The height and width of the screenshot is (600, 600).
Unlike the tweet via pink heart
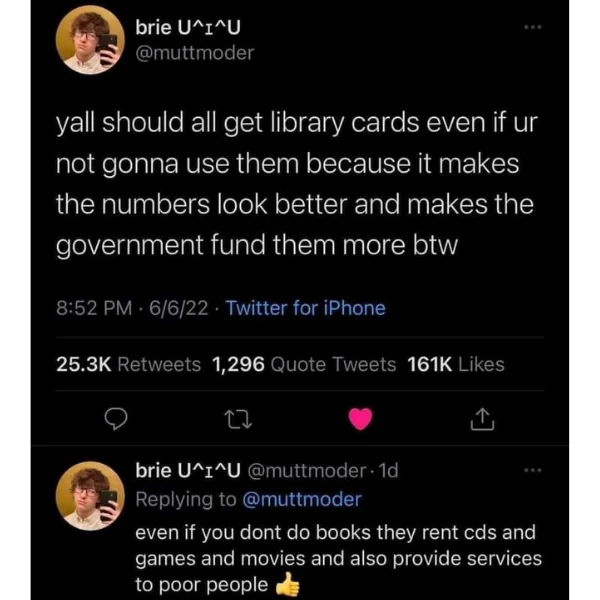coord(360,419)
